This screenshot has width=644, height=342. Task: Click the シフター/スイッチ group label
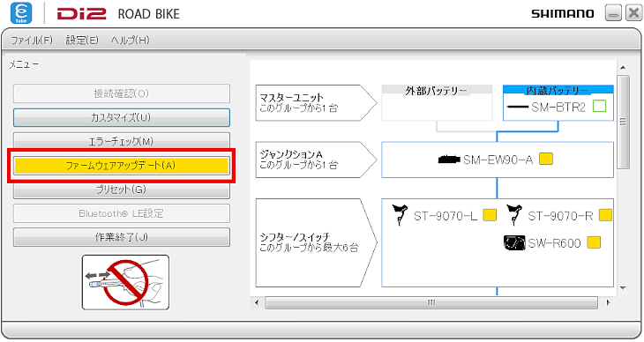point(316,242)
